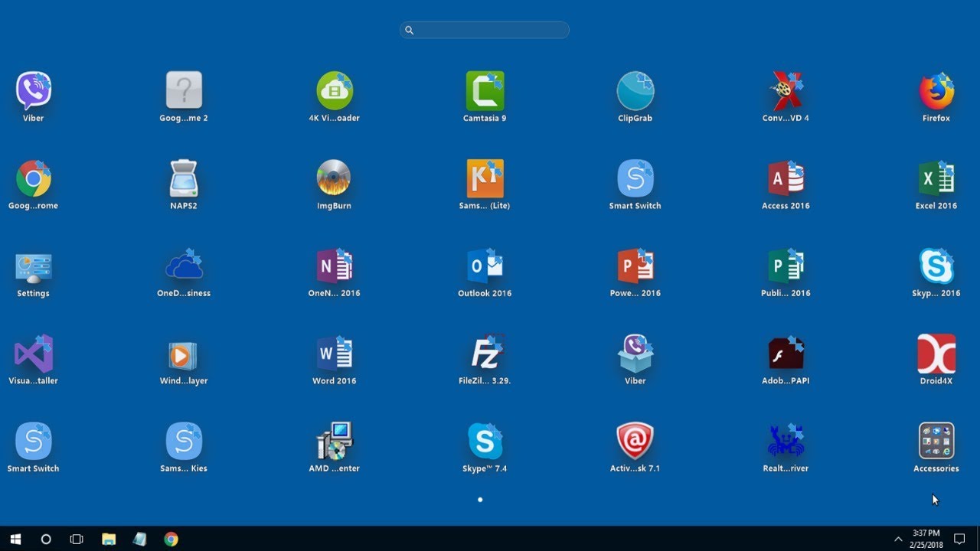Image resolution: width=980 pixels, height=551 pixels.
Task: Open the Action Center notifications
Action: click(x=959, y=539)
